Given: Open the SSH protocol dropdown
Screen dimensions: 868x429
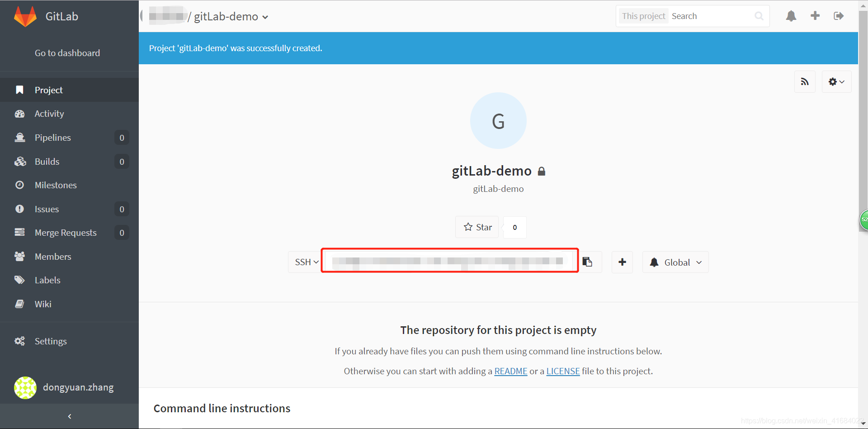Looking at the screenshot, I should (x=307, y=262).
